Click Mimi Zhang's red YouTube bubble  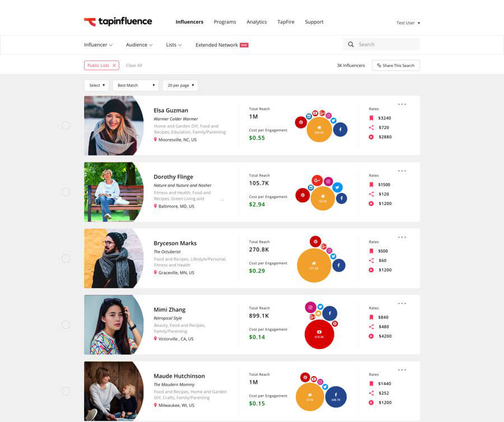pos(319,334)
